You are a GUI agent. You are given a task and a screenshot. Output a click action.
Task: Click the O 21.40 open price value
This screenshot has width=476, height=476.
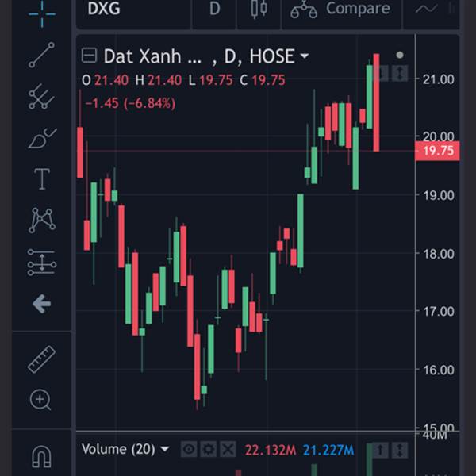pos(105,80)
